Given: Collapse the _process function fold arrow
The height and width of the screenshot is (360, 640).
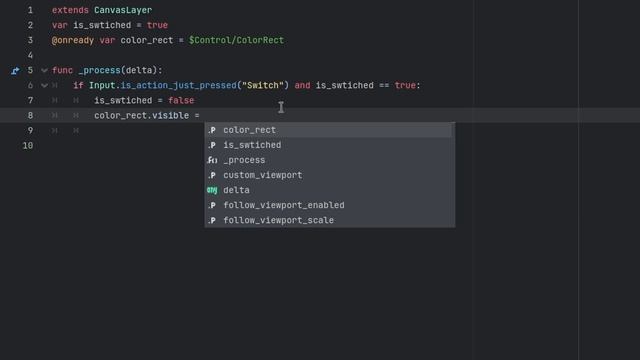Looking at the screenshot, I should coord(44,71).
